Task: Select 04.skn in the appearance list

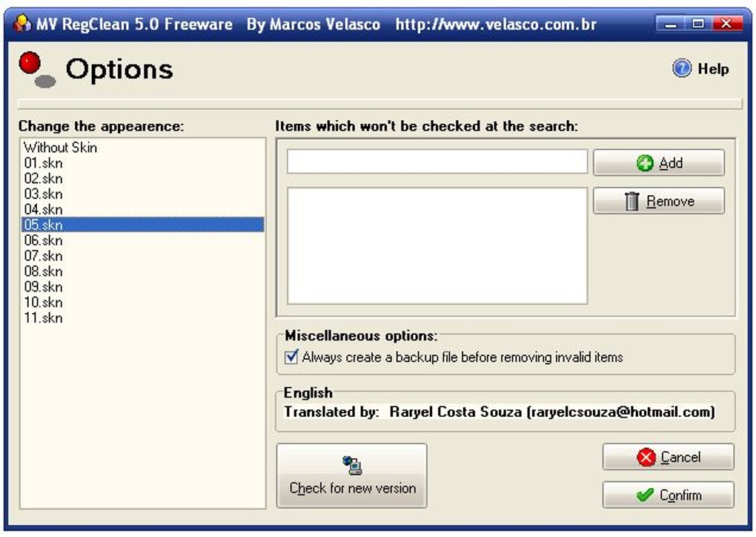Action: coord(143,209)
